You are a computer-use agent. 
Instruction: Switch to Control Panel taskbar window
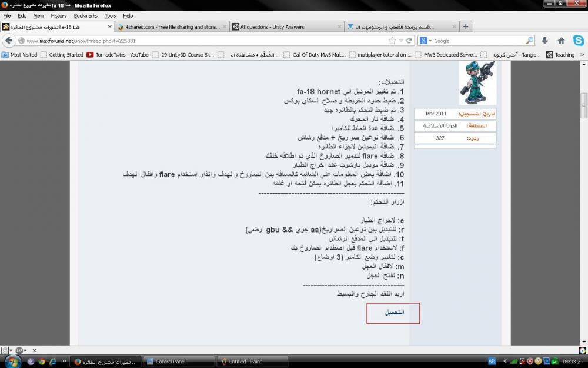pos(179,362)
